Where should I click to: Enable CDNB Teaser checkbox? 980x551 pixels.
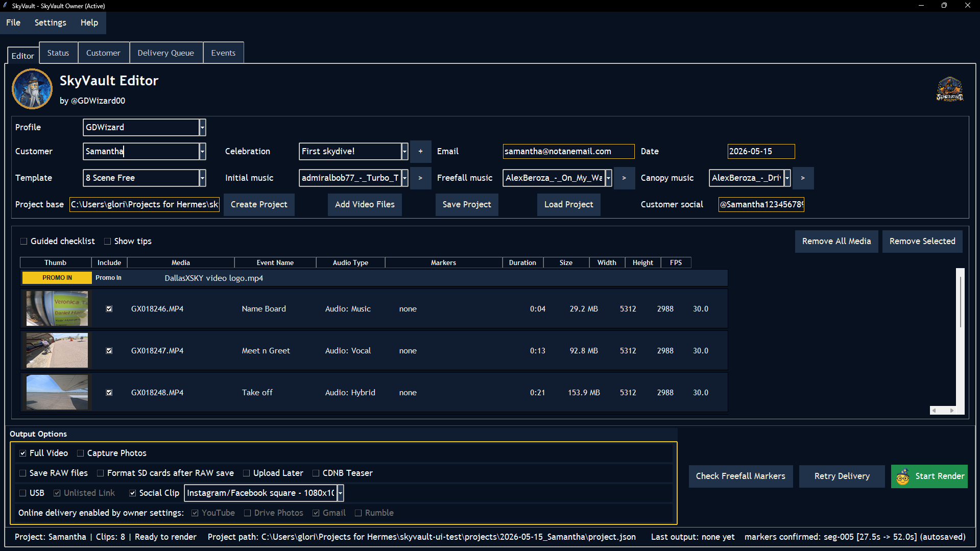[316, 473]
